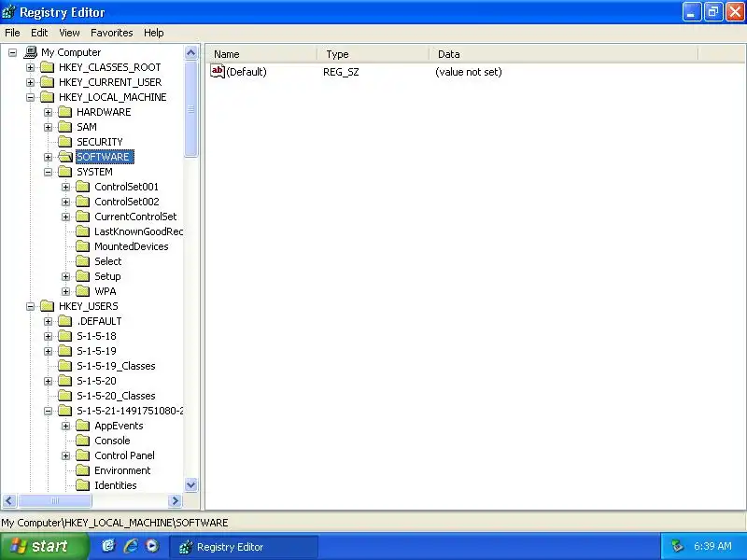Image resolution: width=747 pixels, height=560 pixels.
Task: Open the Help menu
Action: (x=153, y=33)
